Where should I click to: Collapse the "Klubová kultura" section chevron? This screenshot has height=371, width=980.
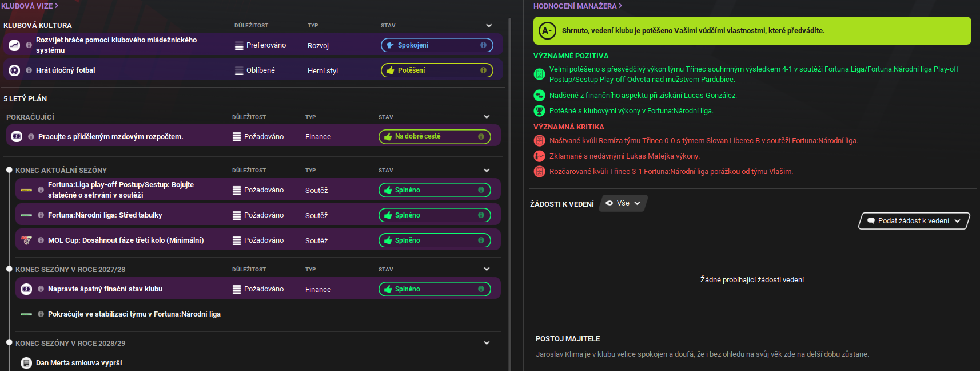click(x=489, y=26)
